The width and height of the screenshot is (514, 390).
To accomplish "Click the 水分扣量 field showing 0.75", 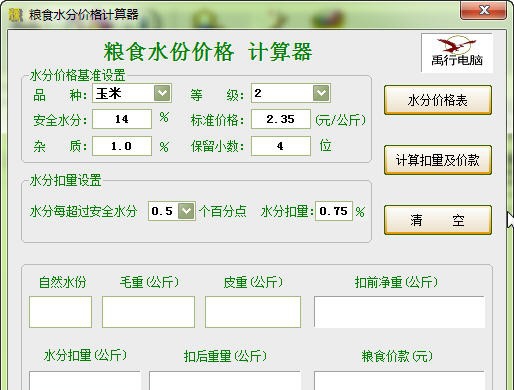I will click(334, 211).
